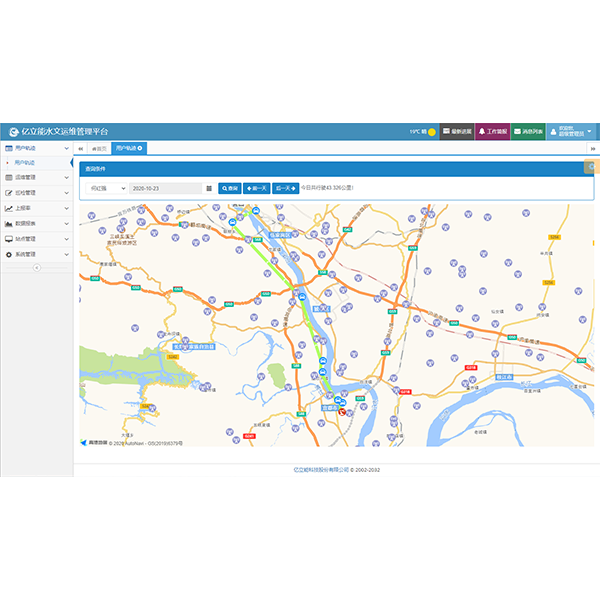Click the yellow sun weather icon
The image size is (600, 600).
pos(432,132)
